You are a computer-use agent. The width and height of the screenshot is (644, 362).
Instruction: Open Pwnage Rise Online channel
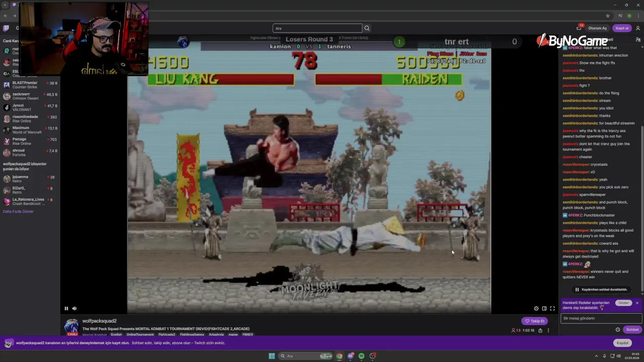click(x=30, y=141)
